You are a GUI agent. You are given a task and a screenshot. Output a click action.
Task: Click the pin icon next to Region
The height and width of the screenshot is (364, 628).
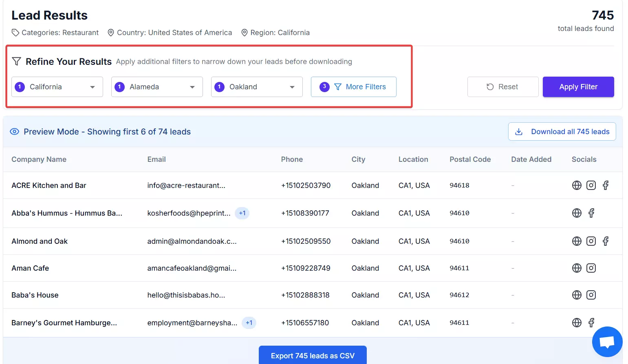point(245,33)
